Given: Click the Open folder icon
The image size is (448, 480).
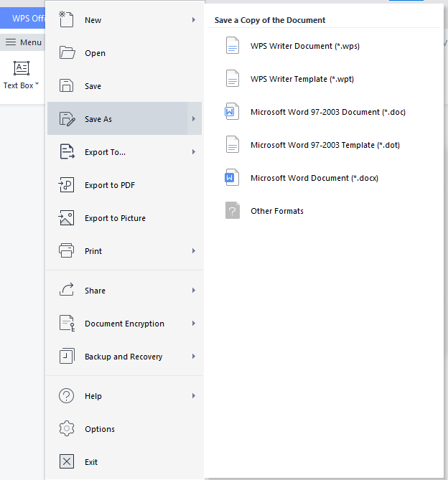Looking at the screenshot, I should click(x=66, y=53).
